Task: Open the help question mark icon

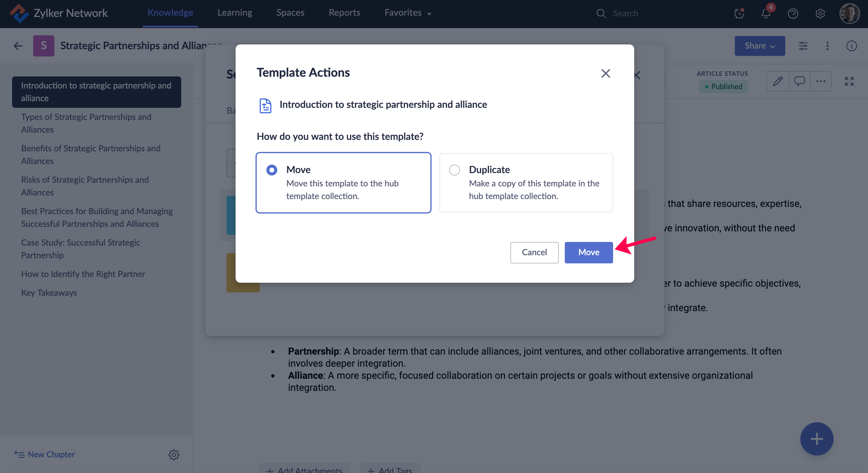Action: pyautogui.click(x=793, y=14)
